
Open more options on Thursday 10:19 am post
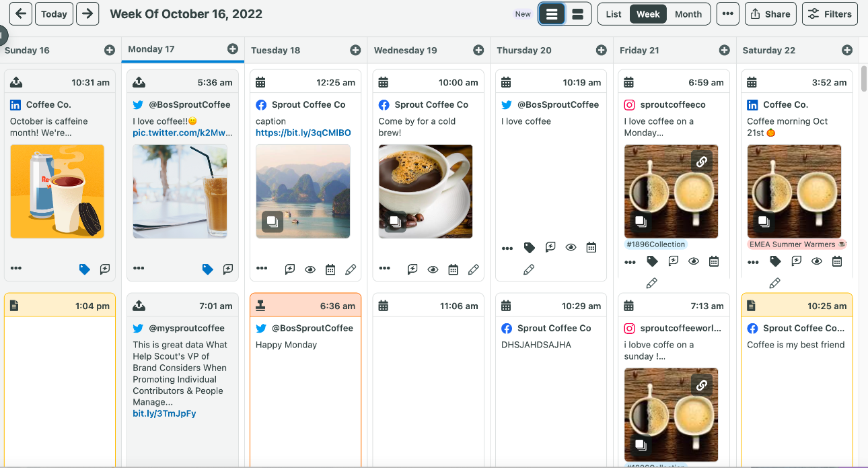pos(507,248)
